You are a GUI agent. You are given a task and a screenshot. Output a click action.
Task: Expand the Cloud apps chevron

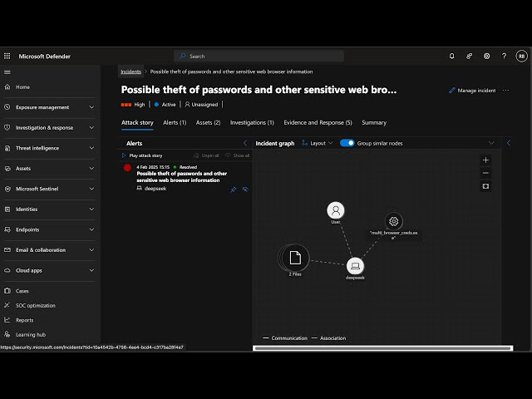[x=91, y=270]
